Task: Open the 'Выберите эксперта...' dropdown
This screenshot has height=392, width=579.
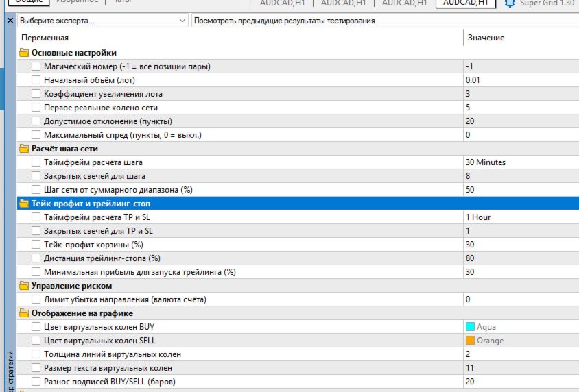Action: click(103, 21)
